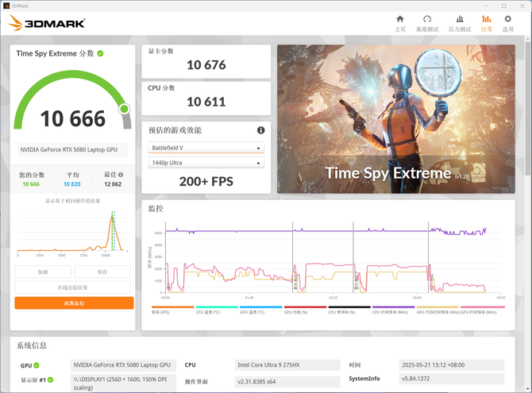
Task: Click the green verified check beside Time Spy Extreme 分数
Action: coord(100,53)
